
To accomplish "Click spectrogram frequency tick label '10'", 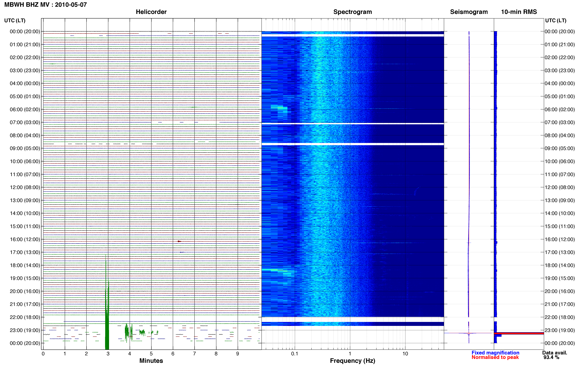I will pos(405,354).
